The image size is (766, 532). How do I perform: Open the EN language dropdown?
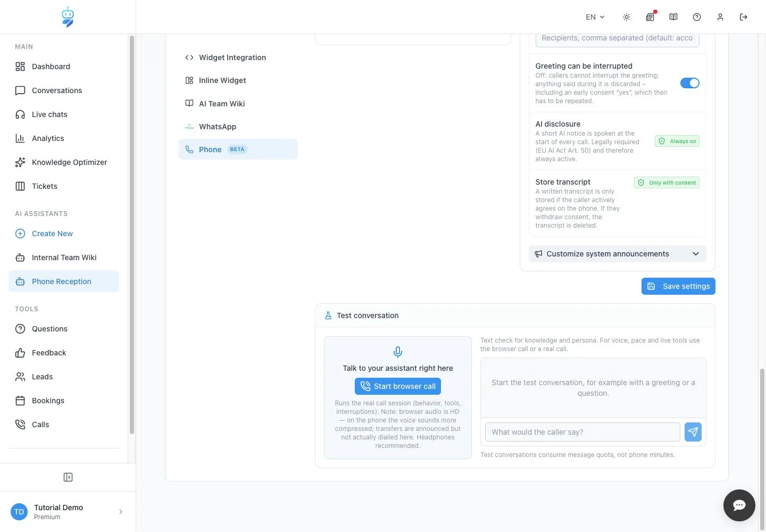coord(595,17)
